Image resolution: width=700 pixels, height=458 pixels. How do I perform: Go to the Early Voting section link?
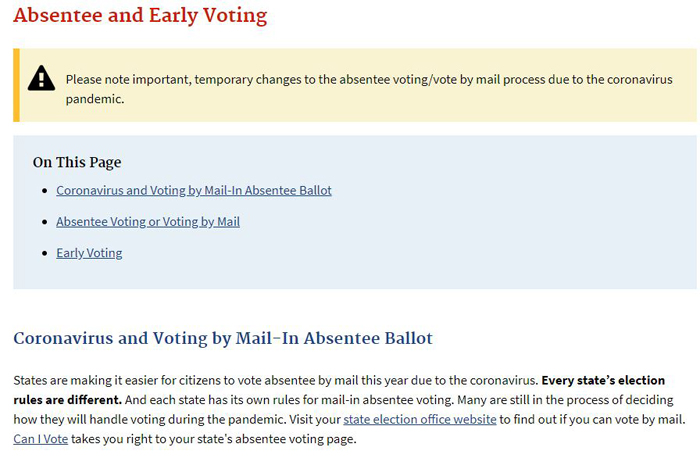[89, 253]
